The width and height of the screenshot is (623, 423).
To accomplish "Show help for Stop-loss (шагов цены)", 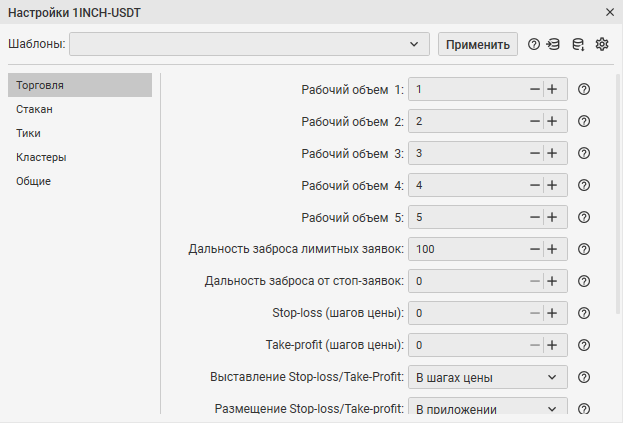I will 584,313.
